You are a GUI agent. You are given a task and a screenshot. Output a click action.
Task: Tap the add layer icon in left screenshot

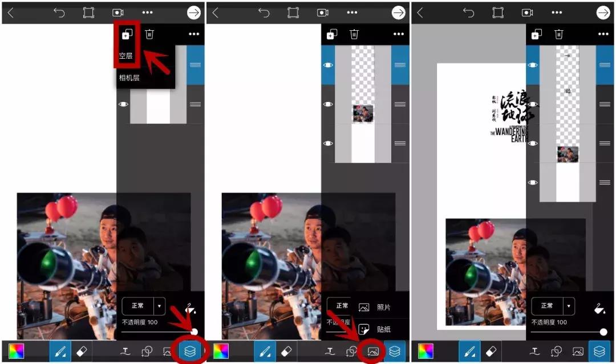click(x=127, y=34)
